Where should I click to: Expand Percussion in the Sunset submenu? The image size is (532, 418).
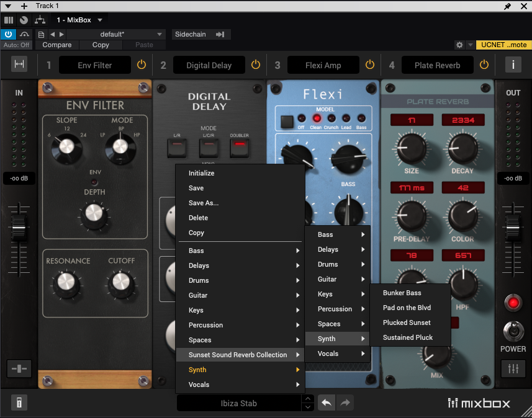click(338, 309)
